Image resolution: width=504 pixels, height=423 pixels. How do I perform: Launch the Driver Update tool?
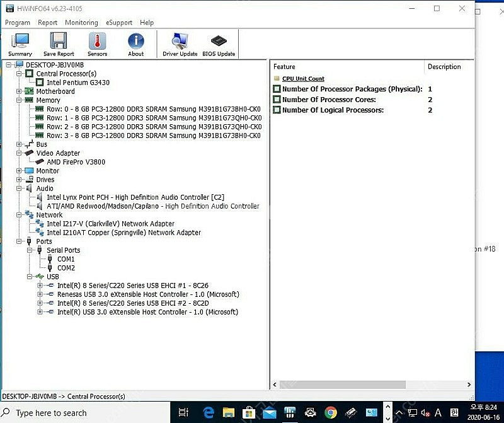click(x=180, y=44)
